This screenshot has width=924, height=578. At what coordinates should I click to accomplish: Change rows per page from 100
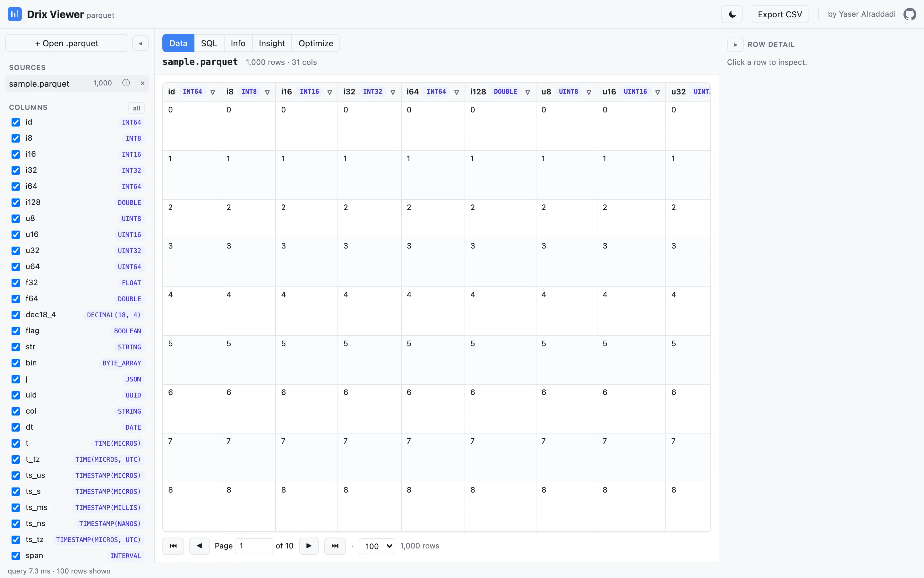pos(377,546)
